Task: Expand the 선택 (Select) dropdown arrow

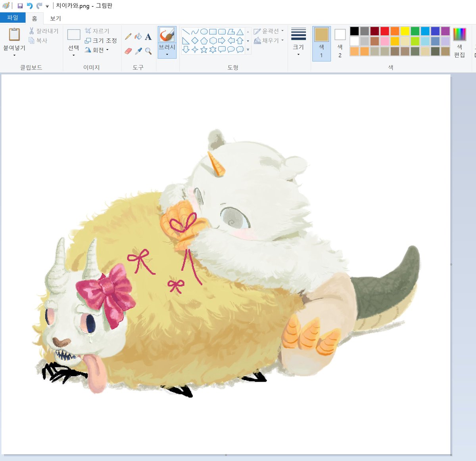Action: point(74,55)
